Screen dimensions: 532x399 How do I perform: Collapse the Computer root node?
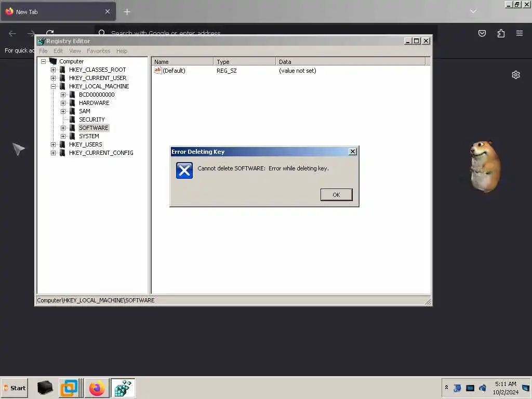tap(44, 61)
